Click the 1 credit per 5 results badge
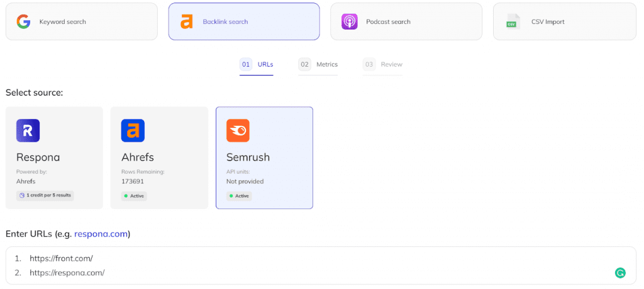Image resolution: width=644 pixels, height=289 pixels. [45, 196]
